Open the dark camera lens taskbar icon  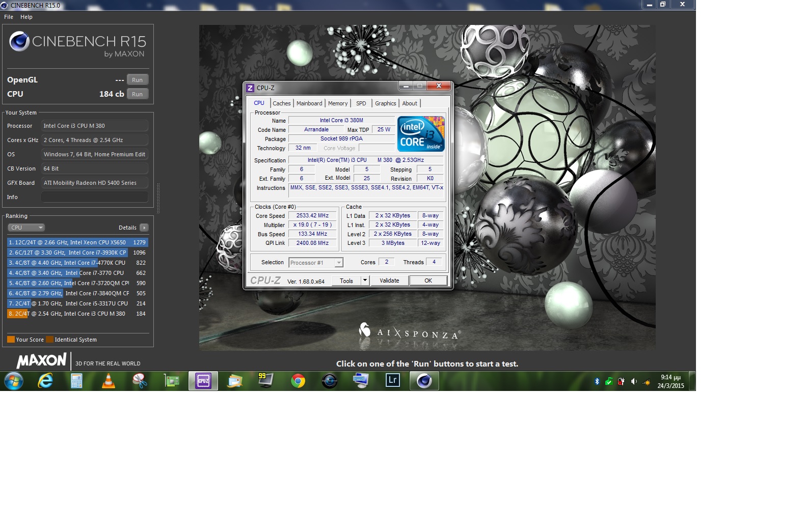coord(330,381)
